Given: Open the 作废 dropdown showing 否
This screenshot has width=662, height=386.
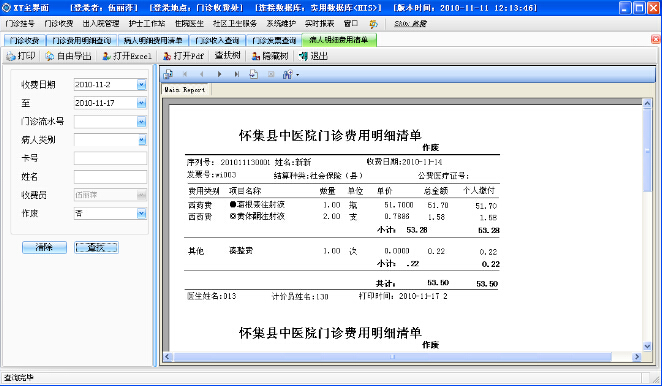Looking at the screenshot, I should coord(141,214).
